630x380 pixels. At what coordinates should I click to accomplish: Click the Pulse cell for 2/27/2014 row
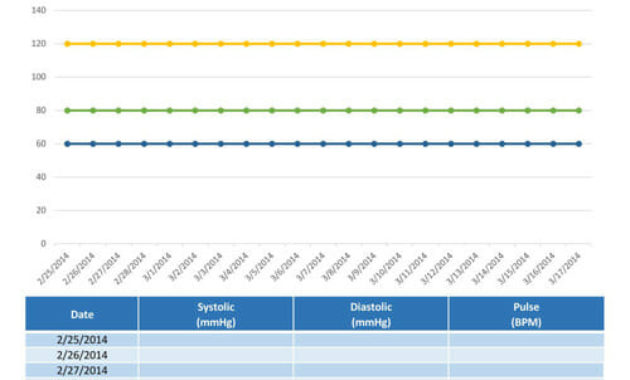click(x=526, y=370)
